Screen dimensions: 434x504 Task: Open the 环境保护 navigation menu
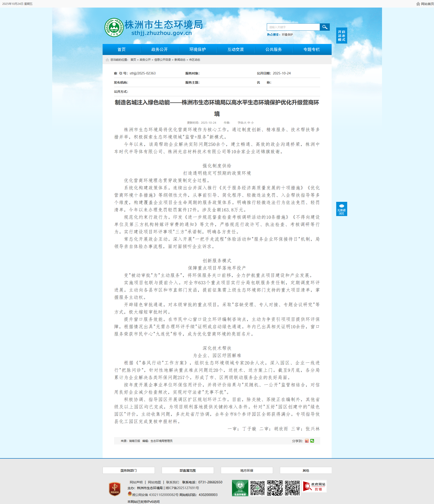197,49
